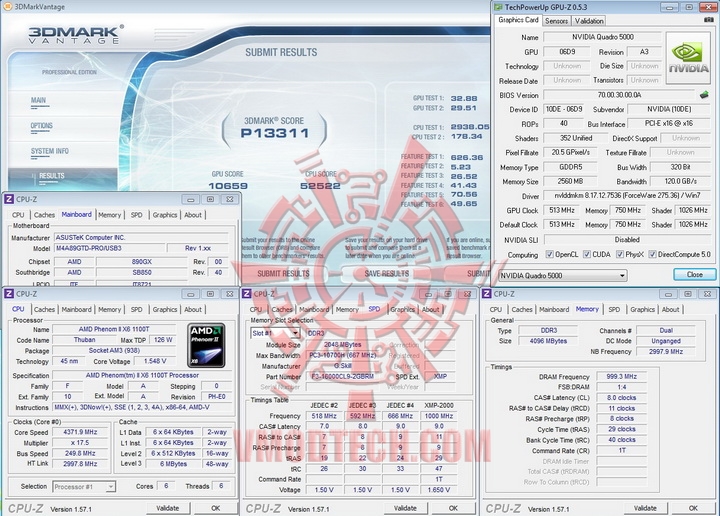This screenshot has height=516, width=720.
Task: Open Memory tab in CPU-Z Mainboard window
Action: (x=109, y=215)
